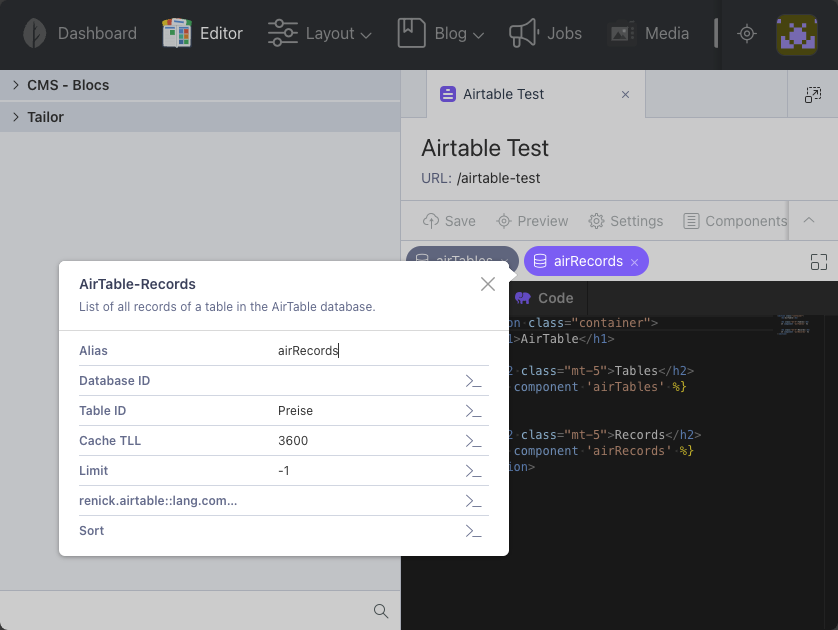This screenshot has height=630, width=838.
Task: Open the Limit expression editor icon
Action: tap(474, 471)
